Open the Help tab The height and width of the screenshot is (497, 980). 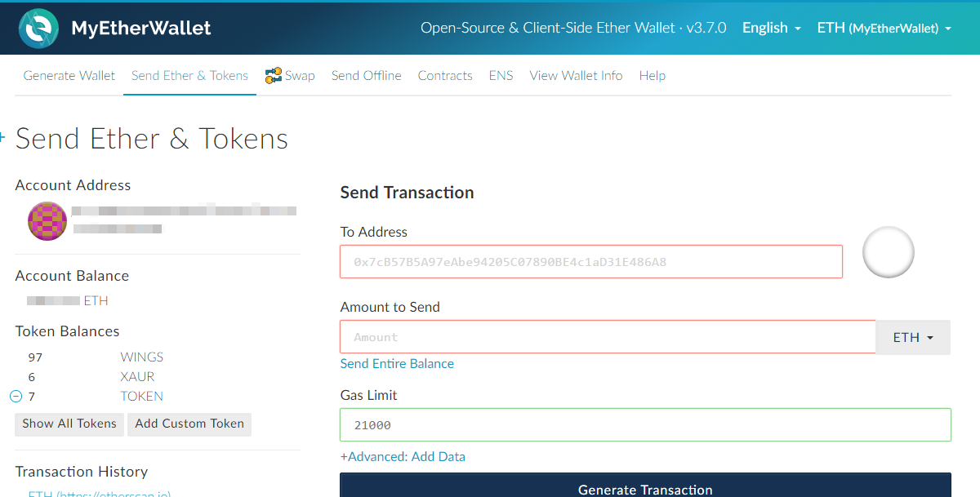(653, 76)
